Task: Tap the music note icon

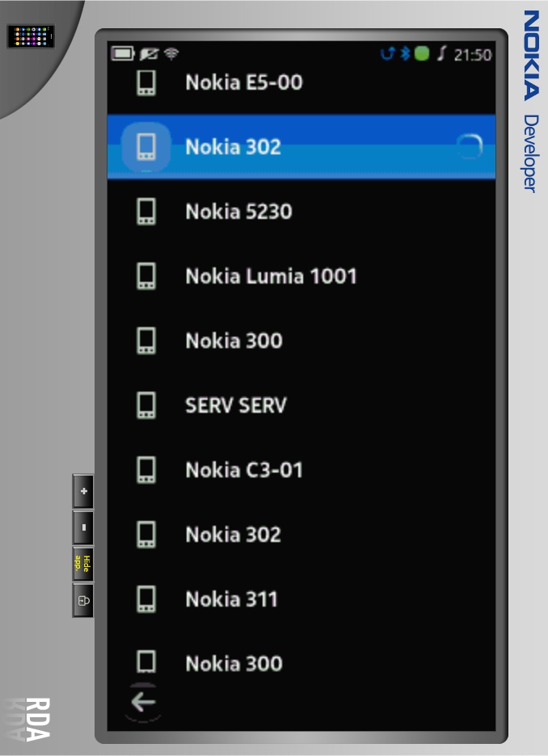Action: (441, 54)
